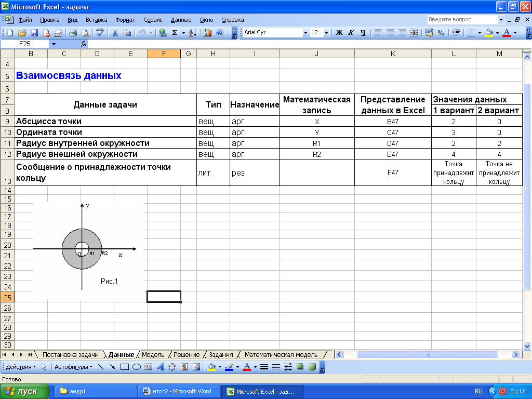Viewport: 532px width, 399px height.
Task: Switch to the Модель sheet tab
Action: (153, 354)
